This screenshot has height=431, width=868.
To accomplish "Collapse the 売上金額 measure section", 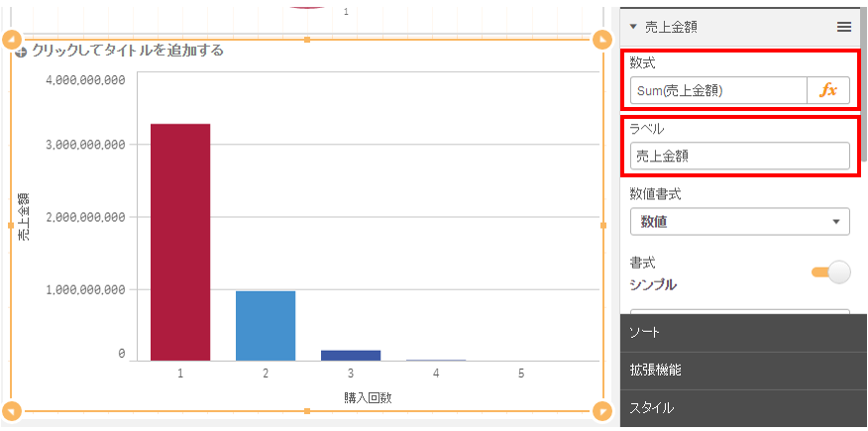I will point(634,26).
